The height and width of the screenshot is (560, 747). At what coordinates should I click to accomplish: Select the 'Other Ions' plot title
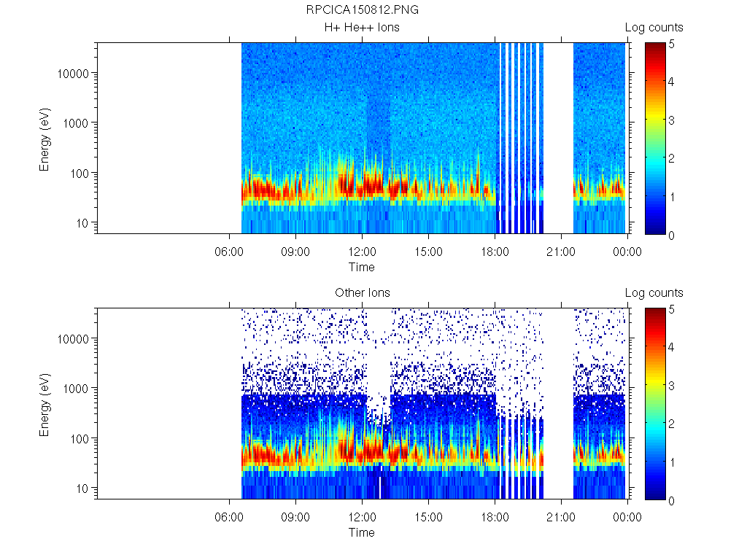(x=362, y=293)
